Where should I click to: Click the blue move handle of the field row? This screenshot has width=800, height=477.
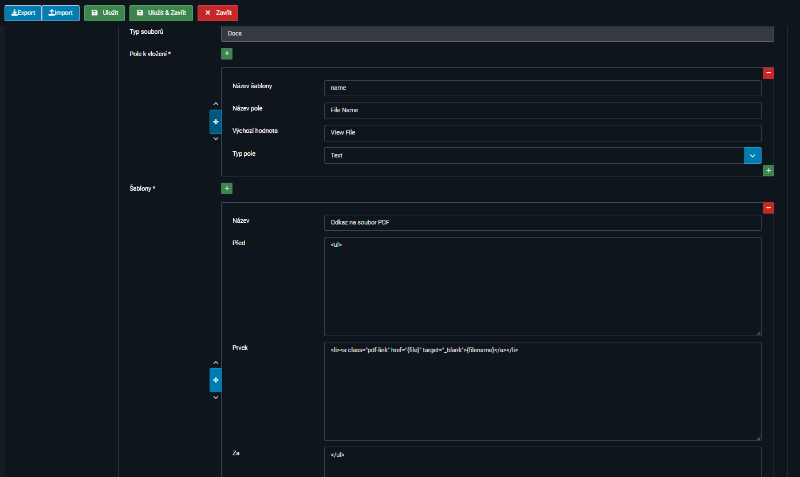[215, 121]
